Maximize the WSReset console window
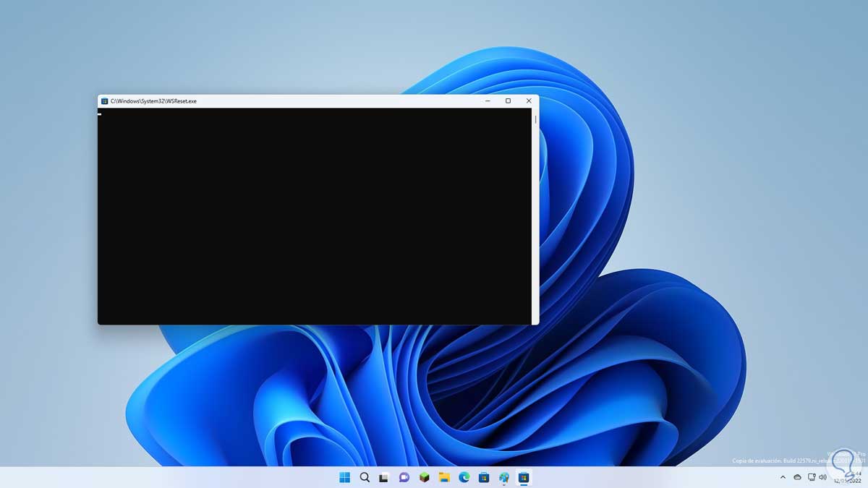This screenshot has width=868, height=488. [x=509, y=101]
